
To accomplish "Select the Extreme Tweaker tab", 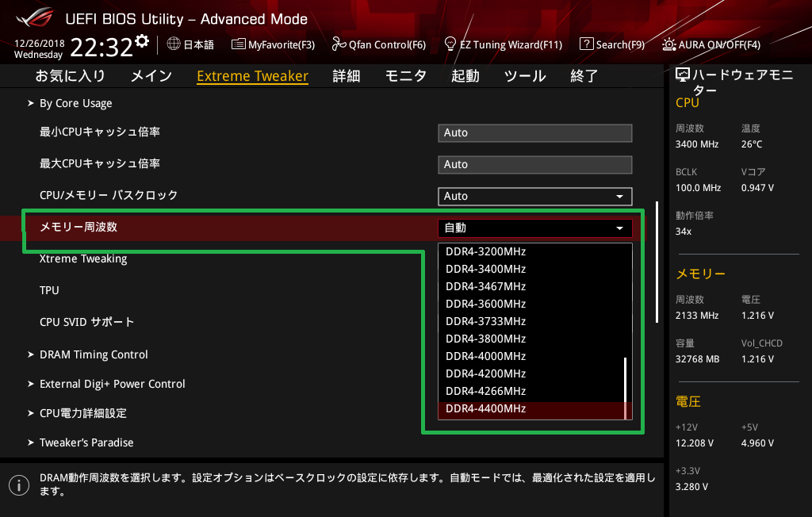I will pos(253,76).
